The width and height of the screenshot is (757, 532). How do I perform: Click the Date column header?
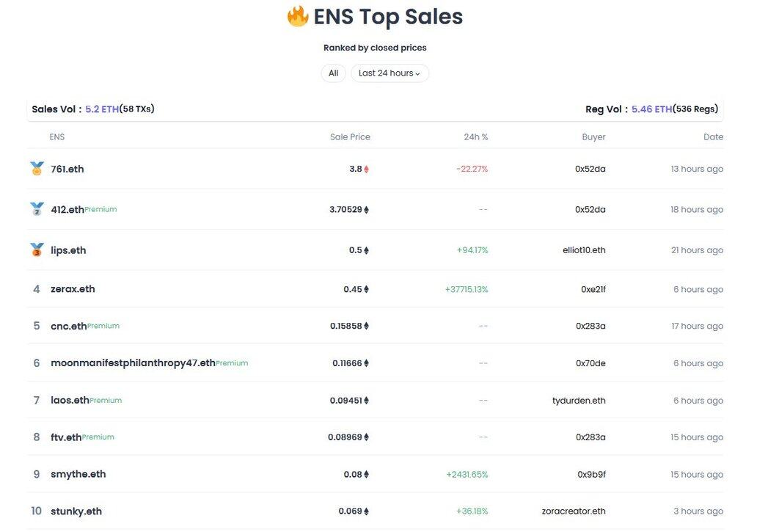713,136
